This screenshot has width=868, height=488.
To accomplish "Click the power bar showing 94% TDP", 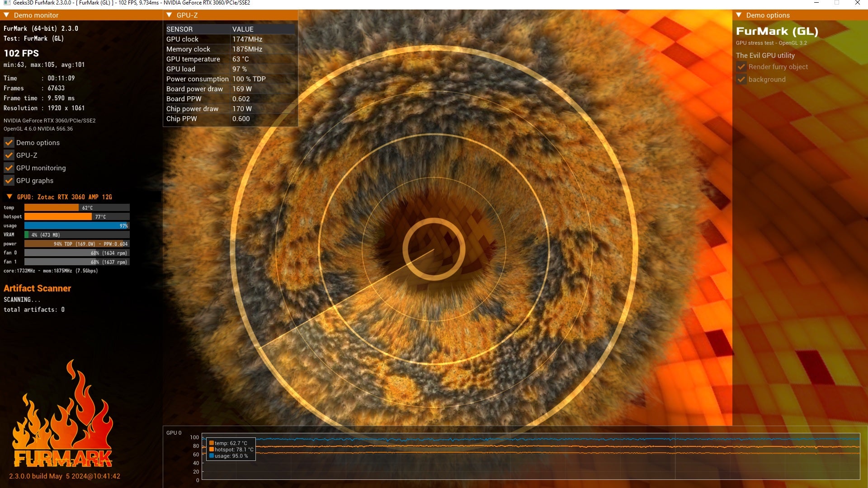I will pos(77,244).
